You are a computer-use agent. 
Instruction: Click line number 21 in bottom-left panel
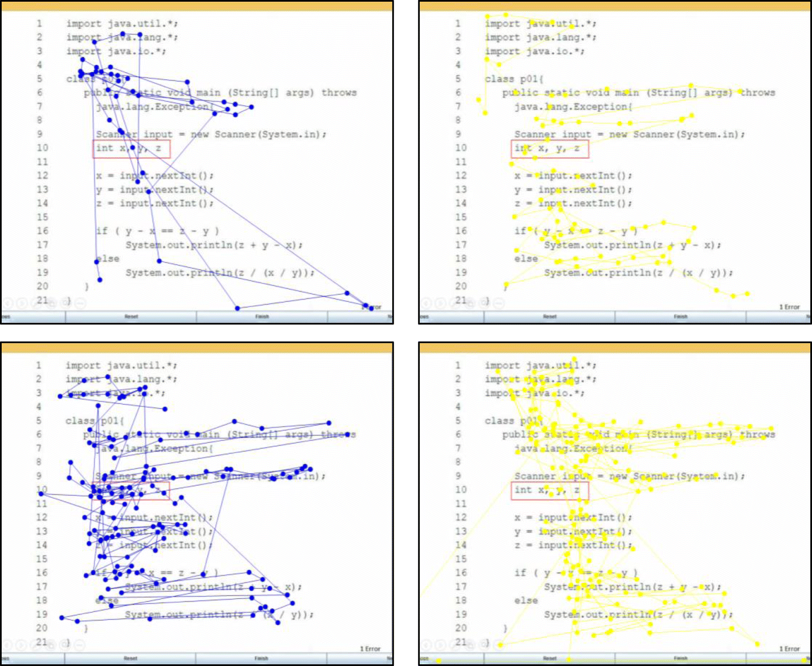coord(42,642)
